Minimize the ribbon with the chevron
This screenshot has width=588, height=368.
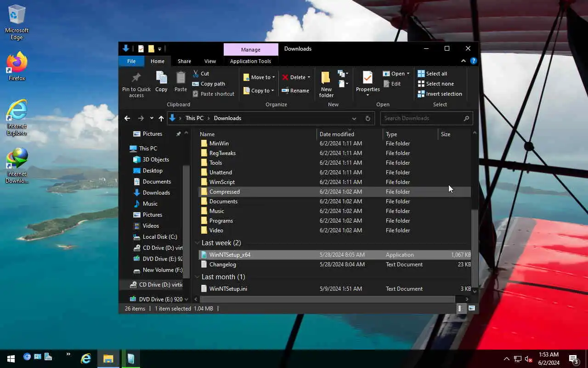pyautogui.click(x=463, y=61)
